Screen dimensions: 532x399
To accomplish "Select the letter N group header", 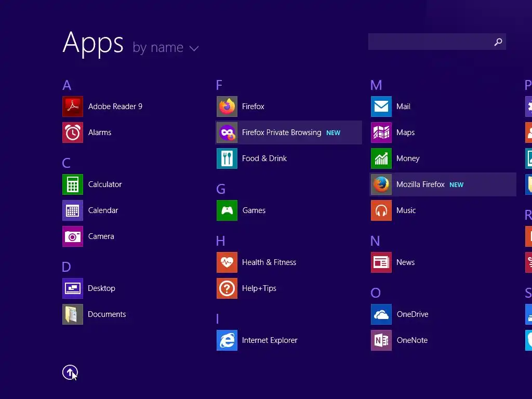I will coord(375,241).
